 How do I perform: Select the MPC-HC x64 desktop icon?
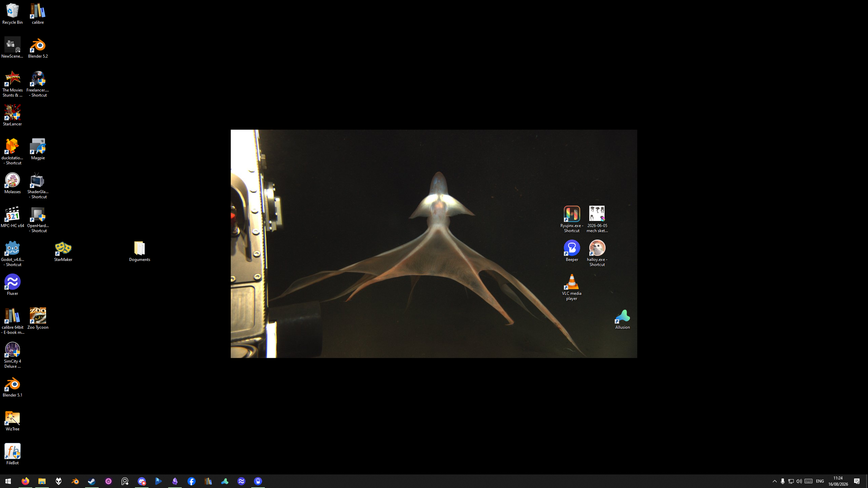click(x=13, y=217)
